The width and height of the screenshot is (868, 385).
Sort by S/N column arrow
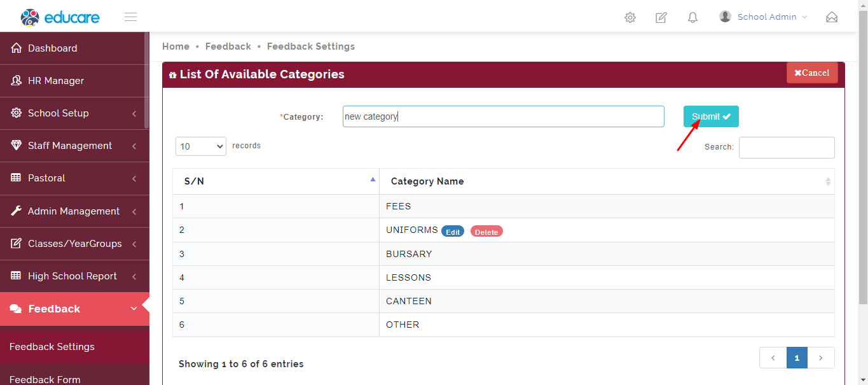(x=373, y=180)
